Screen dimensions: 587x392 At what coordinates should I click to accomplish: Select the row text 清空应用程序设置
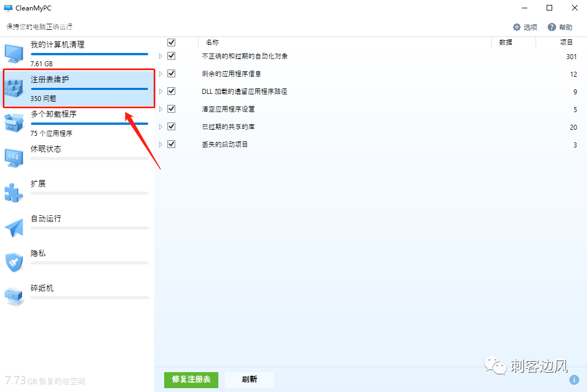228,109
